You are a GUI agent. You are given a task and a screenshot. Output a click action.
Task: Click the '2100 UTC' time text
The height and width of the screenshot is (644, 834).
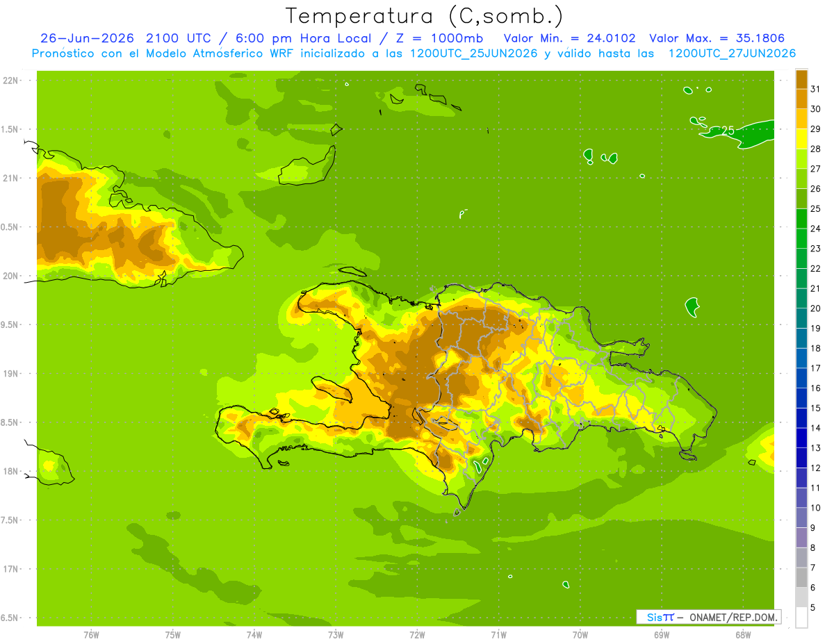180,38
